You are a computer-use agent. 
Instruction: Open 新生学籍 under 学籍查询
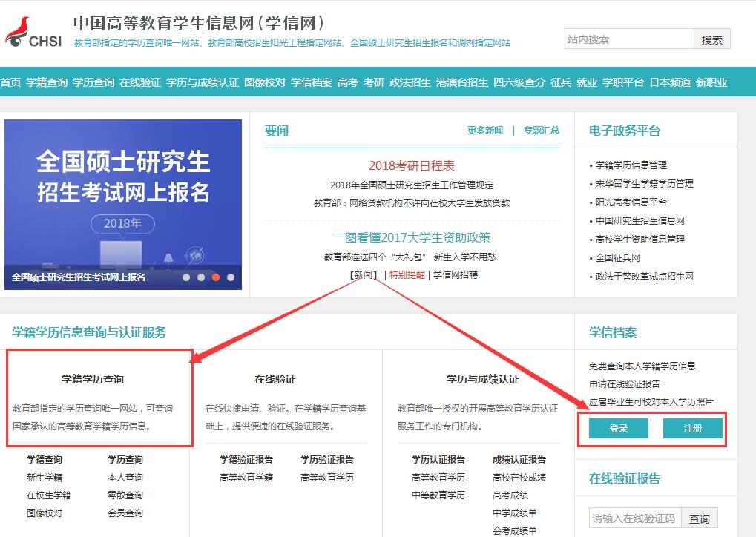pyautogui.click(x=45, y=477)
